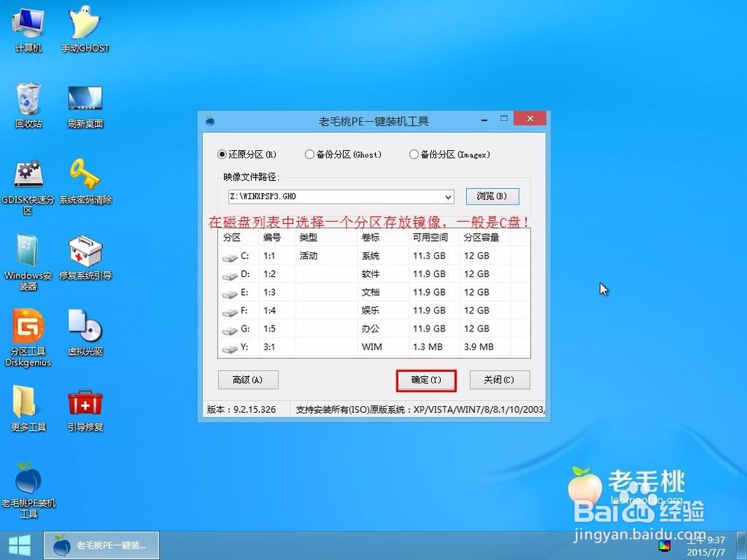Open the Windows安装器 icon
Screen dimensions: 747x560
28,262
